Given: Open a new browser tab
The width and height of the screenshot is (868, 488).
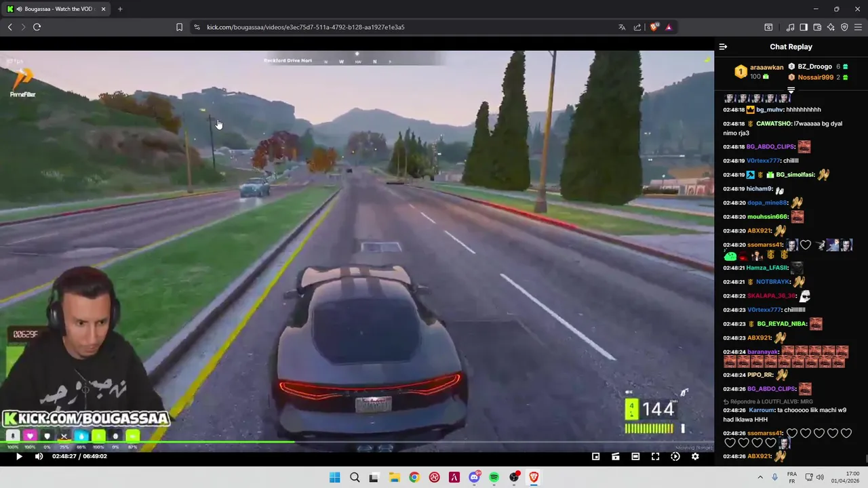Looking at the screenshot, I should [x=120, y=9].
